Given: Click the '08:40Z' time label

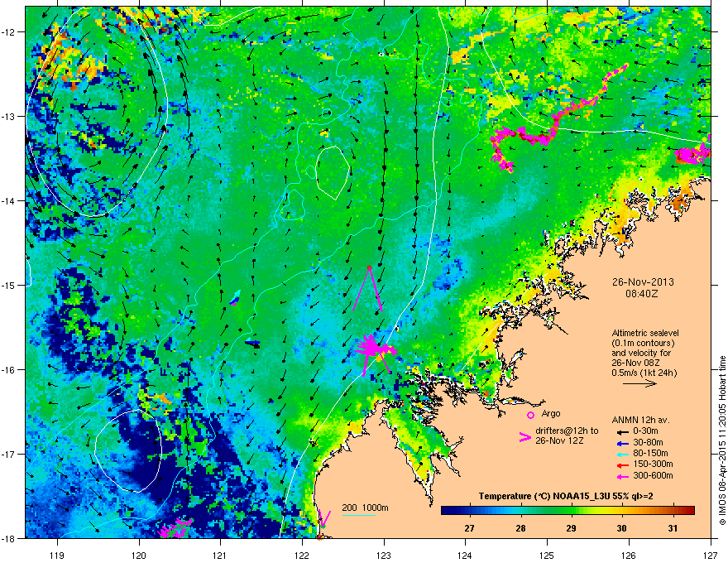Looking at the screenshot, I should [x=642, y=294].
